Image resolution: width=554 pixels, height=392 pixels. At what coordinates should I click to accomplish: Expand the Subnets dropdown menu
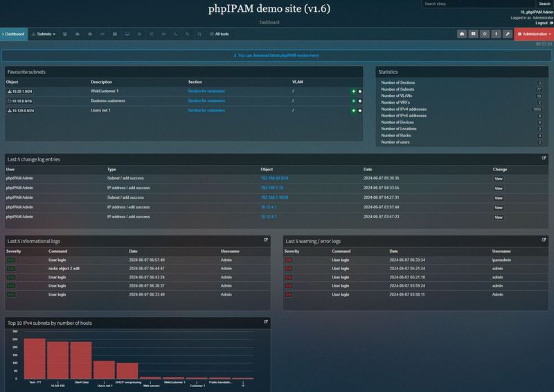point(44,35)
